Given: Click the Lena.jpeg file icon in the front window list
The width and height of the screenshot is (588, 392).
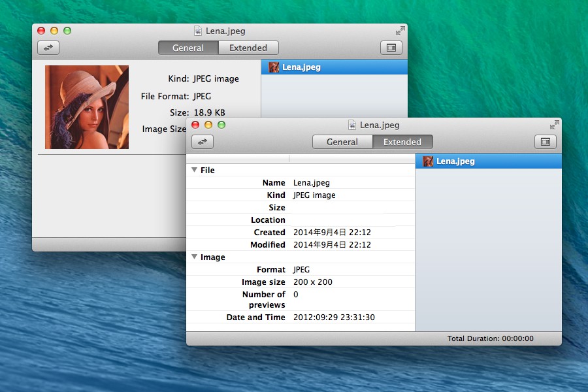Looking at the screenshot, I should (428, 161).
